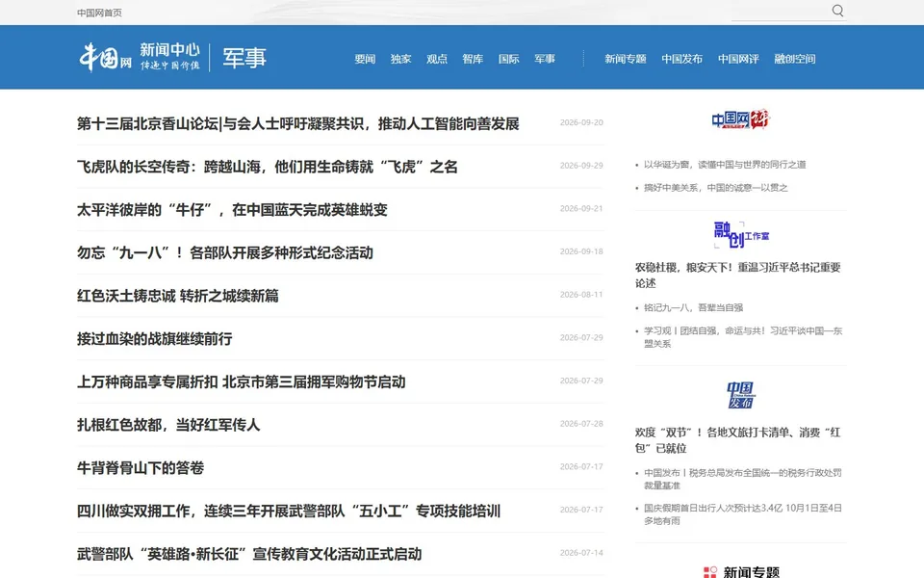Open the 国际 nav item

point(508,59)
